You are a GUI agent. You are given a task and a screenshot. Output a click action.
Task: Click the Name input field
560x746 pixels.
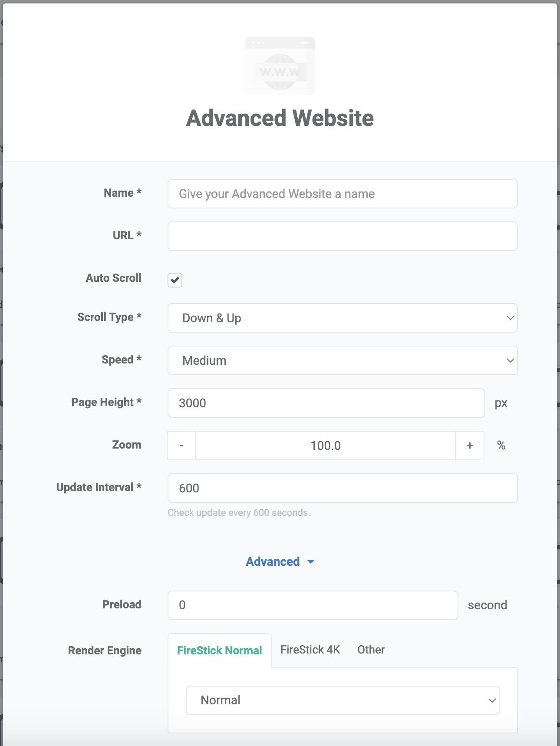coord(343,194)
